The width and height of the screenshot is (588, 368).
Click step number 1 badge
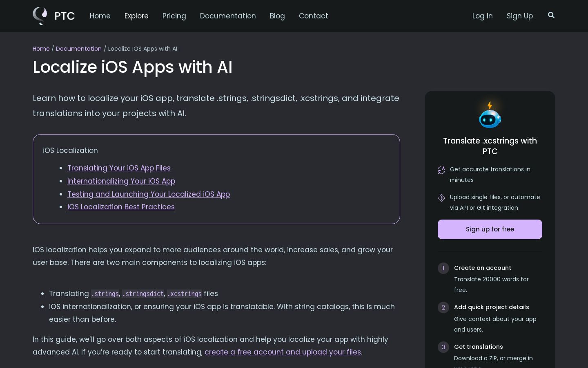tap(443, 268)
